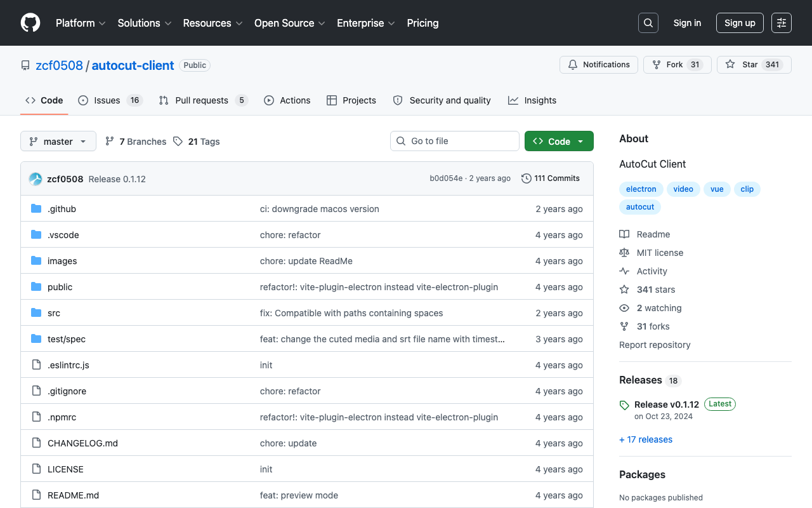Click the Notifications bell button
The width and height of the screenshot is (812, 508).
[599, 65]
